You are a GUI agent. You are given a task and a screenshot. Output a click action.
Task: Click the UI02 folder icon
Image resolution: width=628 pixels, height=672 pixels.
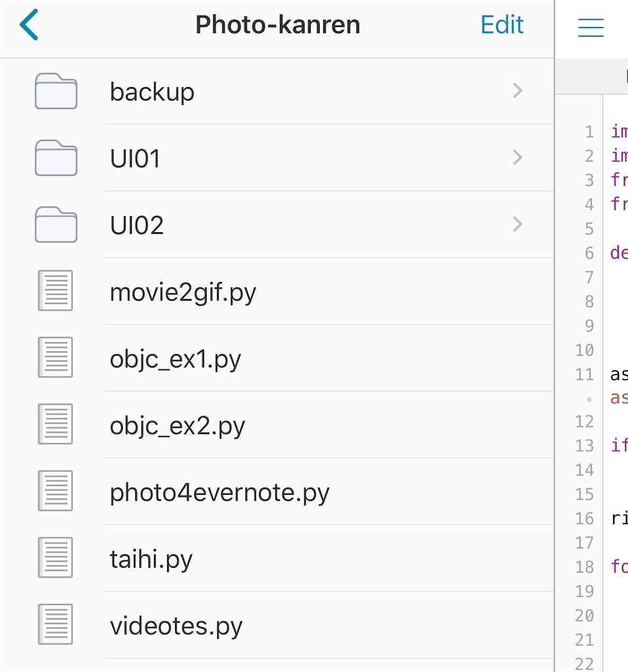pyautogui.click(x=56, y=224)
